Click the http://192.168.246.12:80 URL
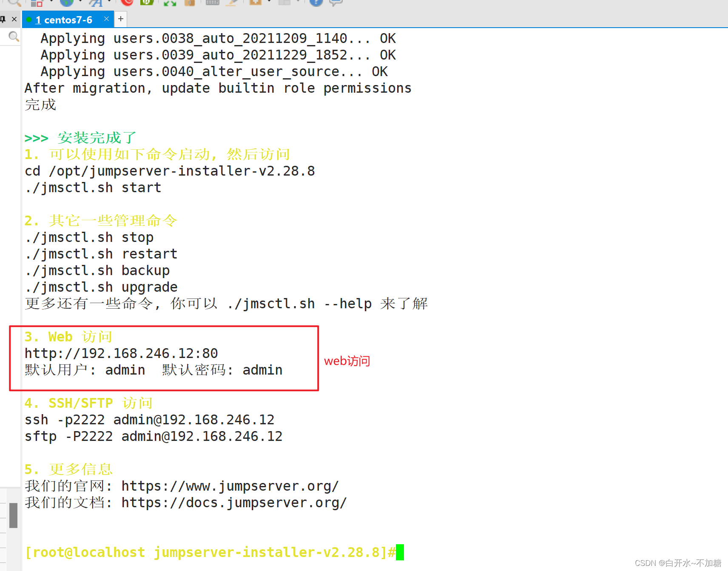The height and width of the screenshot is (571, 728). (121, 353)
